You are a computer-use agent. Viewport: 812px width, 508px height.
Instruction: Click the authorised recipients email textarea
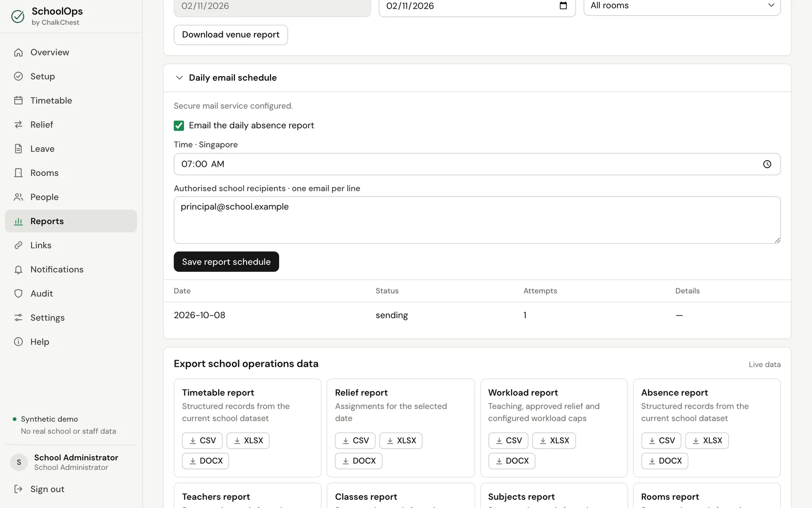pos(477,220)
